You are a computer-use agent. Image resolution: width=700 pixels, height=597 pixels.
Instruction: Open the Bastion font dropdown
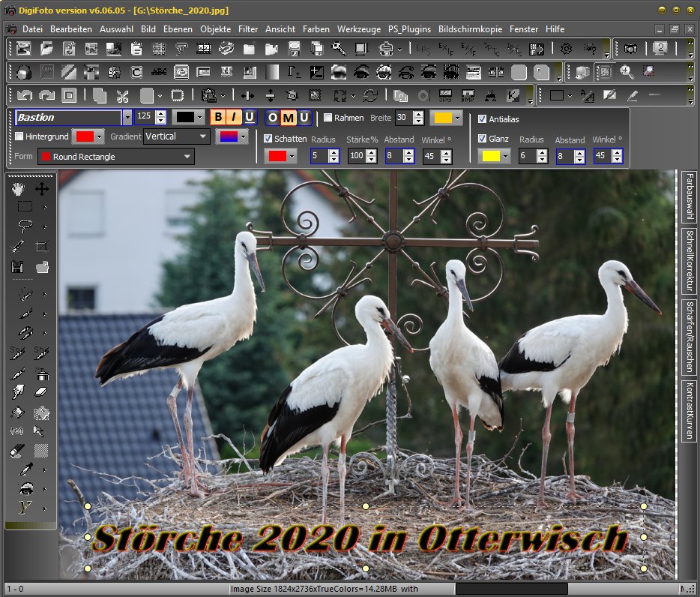127,118
